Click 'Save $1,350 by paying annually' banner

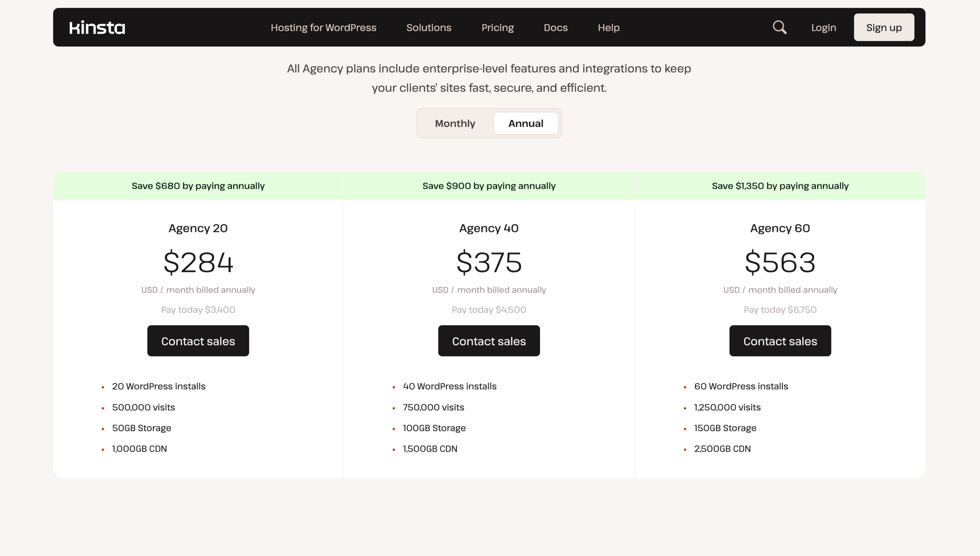coord(780,186)
